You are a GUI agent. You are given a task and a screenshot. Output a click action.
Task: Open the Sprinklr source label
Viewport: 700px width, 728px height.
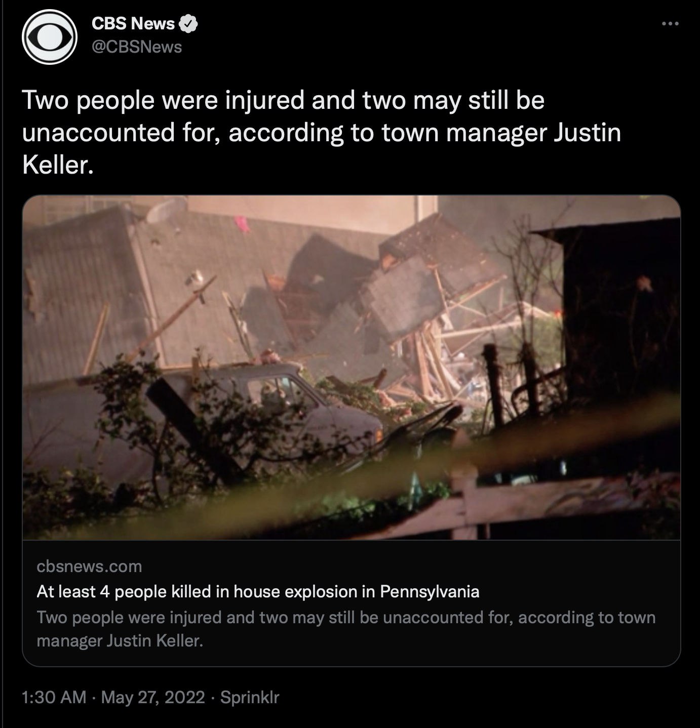[250, 697]
